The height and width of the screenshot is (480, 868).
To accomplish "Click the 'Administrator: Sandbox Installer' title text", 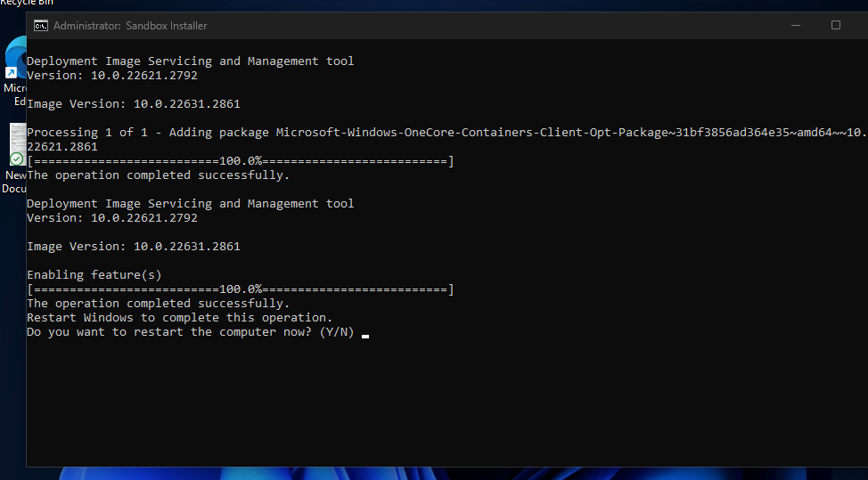I will tap(130, 26).
